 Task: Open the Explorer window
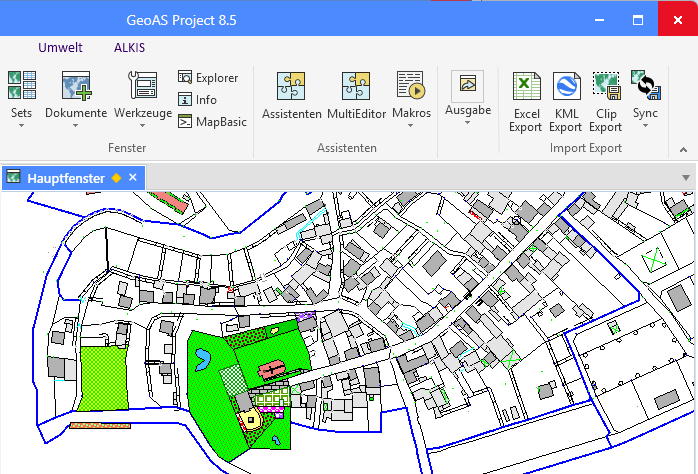point(208,78)
